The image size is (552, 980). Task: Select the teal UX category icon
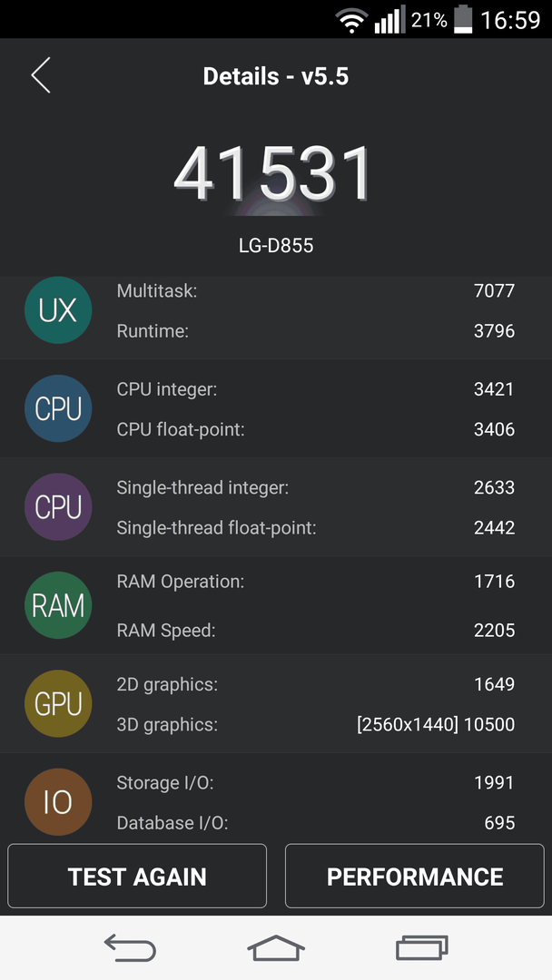pyautogui.click(x=58, y=310)
